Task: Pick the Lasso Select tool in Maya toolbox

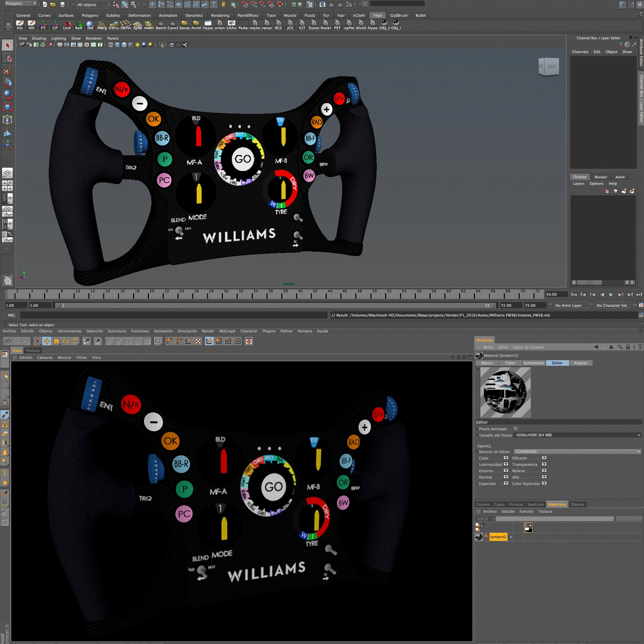Action: pos(7,58)
